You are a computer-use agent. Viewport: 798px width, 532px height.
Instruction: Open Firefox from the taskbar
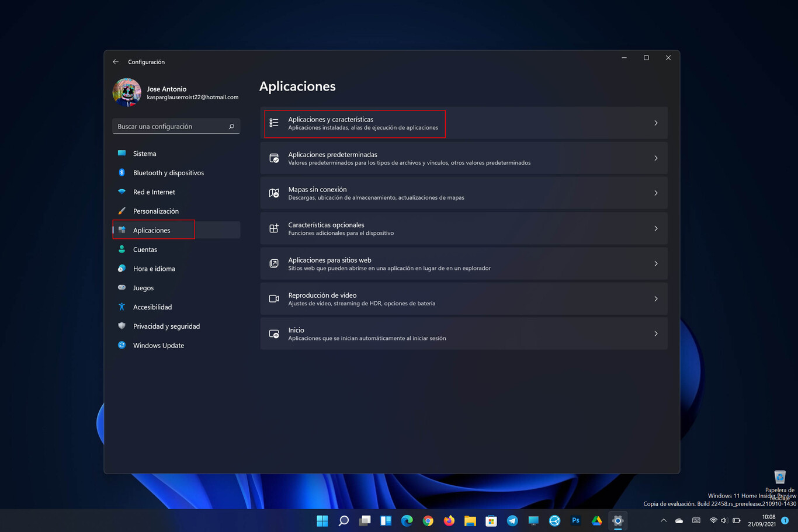coord(449,520)
